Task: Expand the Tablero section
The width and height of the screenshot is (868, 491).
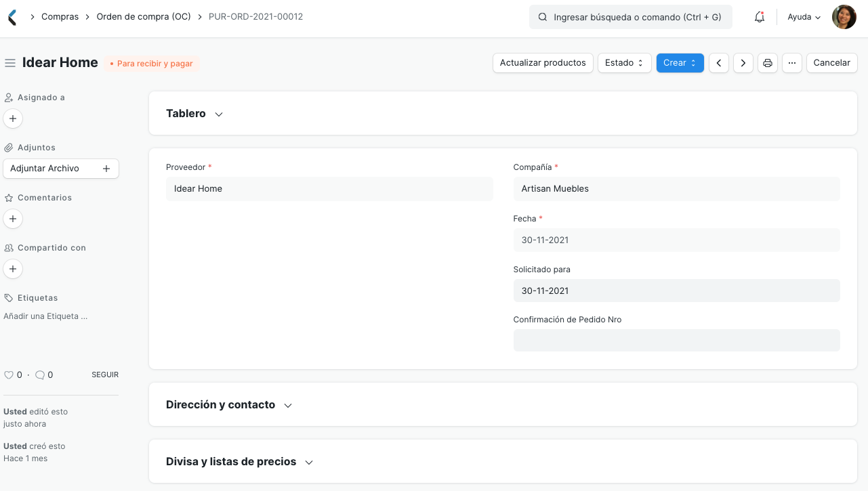Action: click(194, 114)
